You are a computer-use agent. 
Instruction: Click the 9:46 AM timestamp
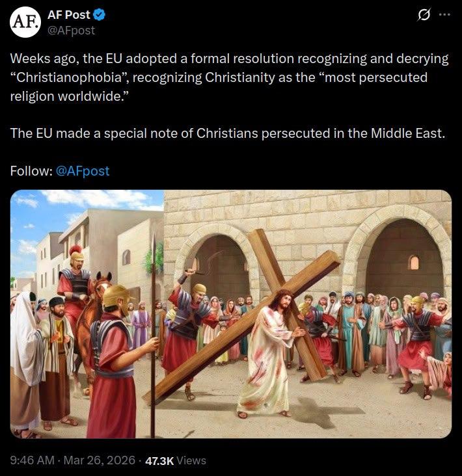tap(33, 460)
